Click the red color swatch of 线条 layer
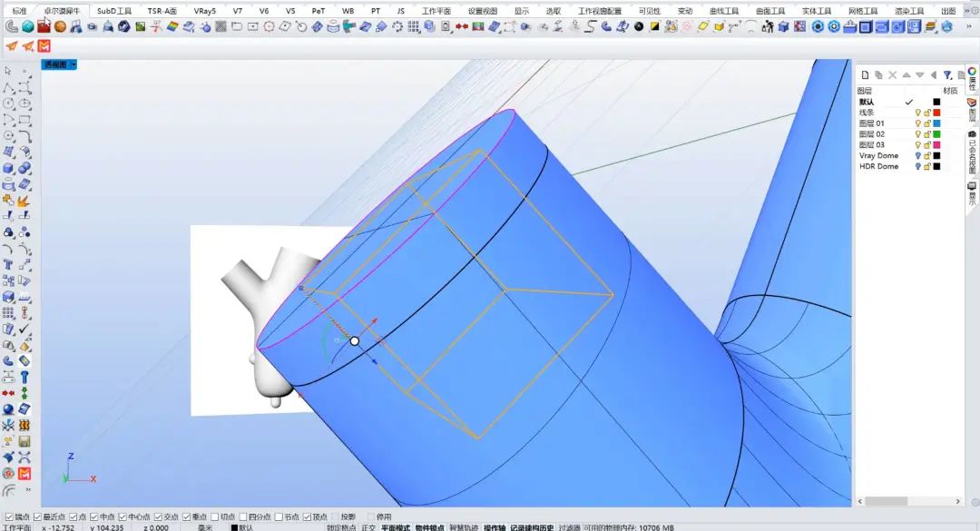 pos(936,113)
